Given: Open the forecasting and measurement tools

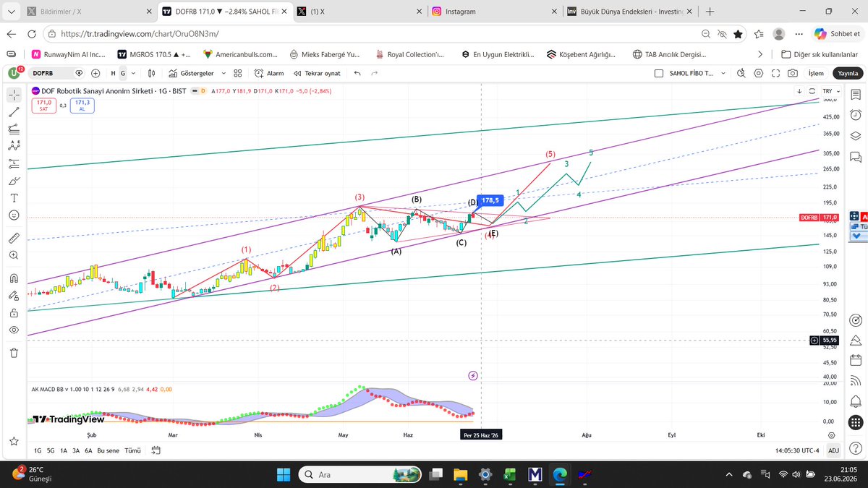Looking at the screenshot, I should [14, 163].
